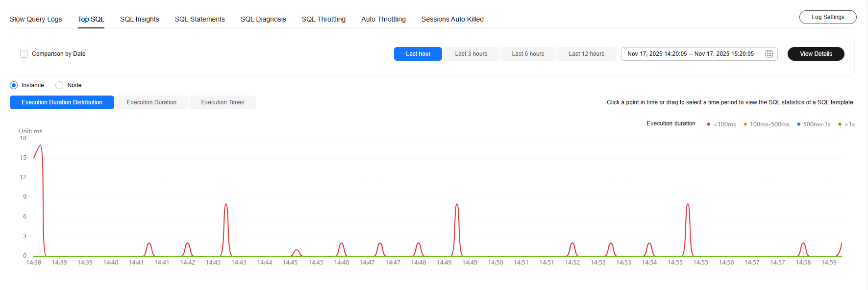Open the date range picker field
This screenshot has width=868, height=290.
click(x=691, y=54)
